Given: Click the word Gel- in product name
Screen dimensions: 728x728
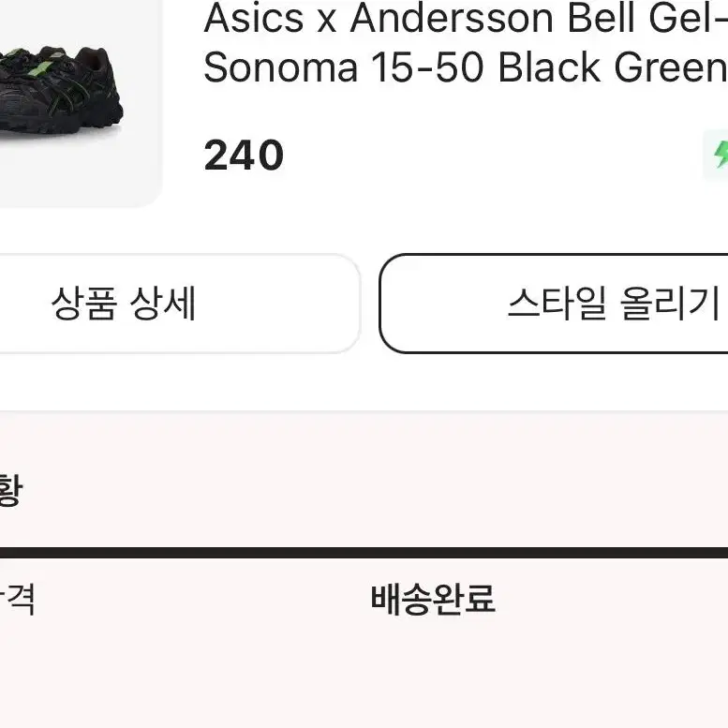Looking at the screenshot, I should 688,19.
